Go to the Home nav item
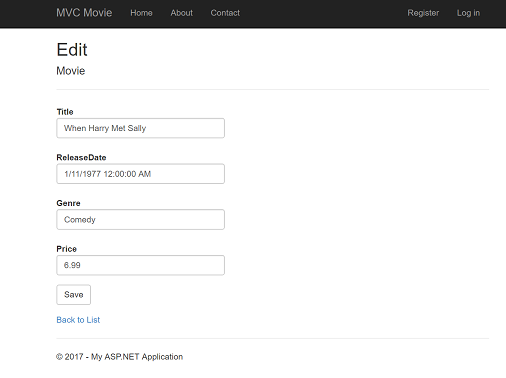 (x=141, y=13)
